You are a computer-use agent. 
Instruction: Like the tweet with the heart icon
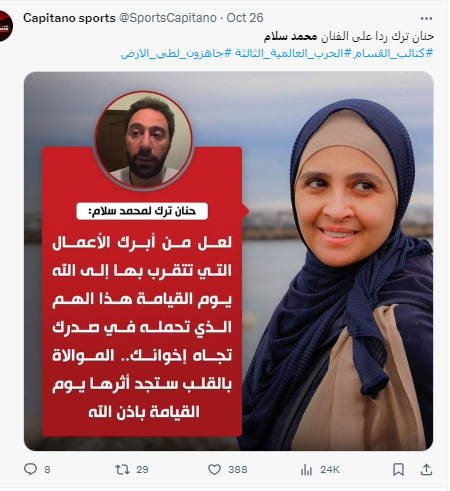(x=214, y=469)
